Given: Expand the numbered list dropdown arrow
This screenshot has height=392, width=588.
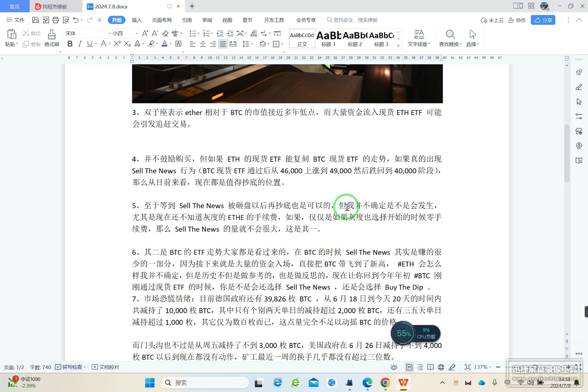Looking at the screenshot, I should pos(212,33).
